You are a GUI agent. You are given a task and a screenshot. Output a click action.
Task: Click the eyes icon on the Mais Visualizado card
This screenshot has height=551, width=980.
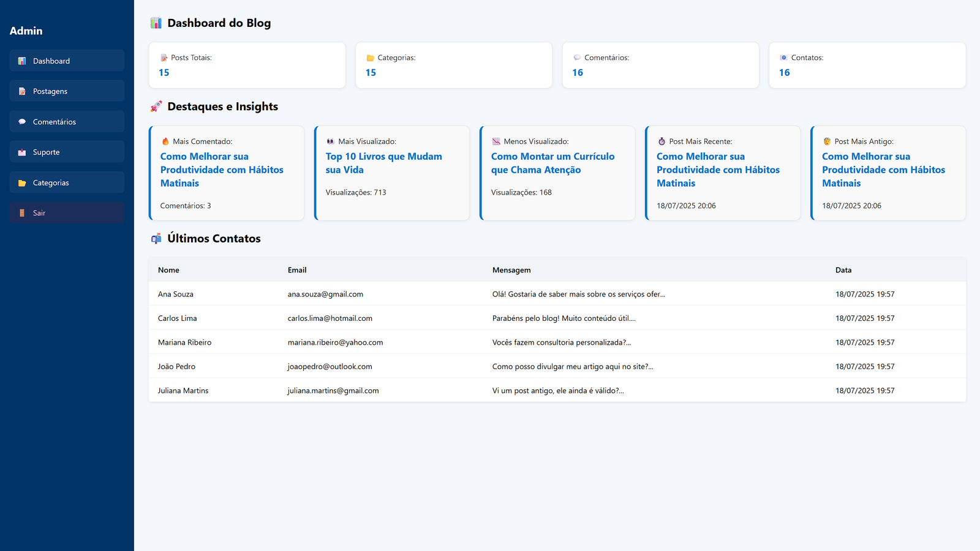pyautogui.click(x=331, y=141)
